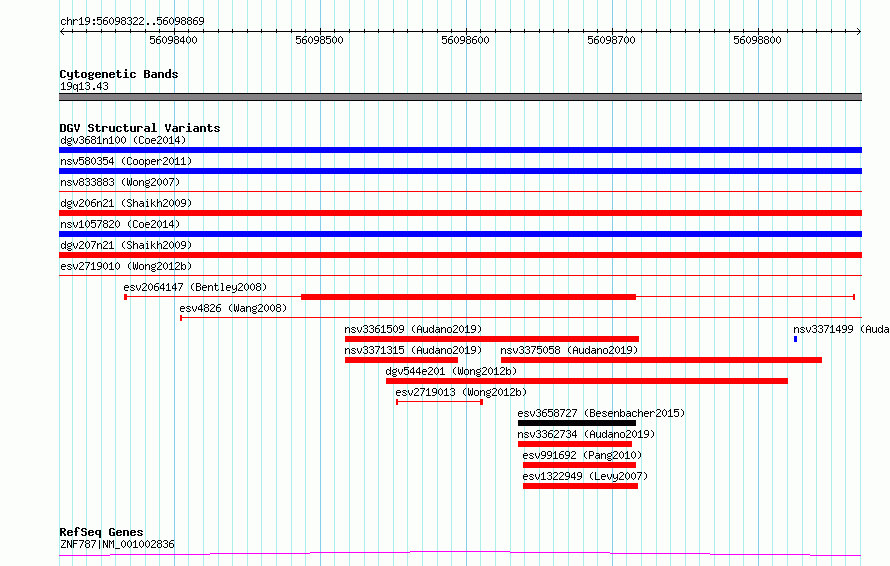
Task: Click the RefSeq Genes track title
Action: (x=101, y=532)
